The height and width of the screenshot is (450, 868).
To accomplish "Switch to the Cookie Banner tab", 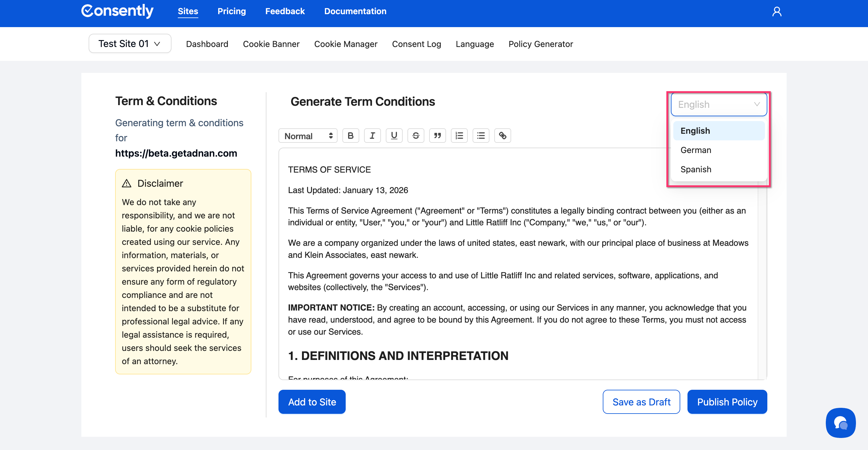I will click(271, 44).
